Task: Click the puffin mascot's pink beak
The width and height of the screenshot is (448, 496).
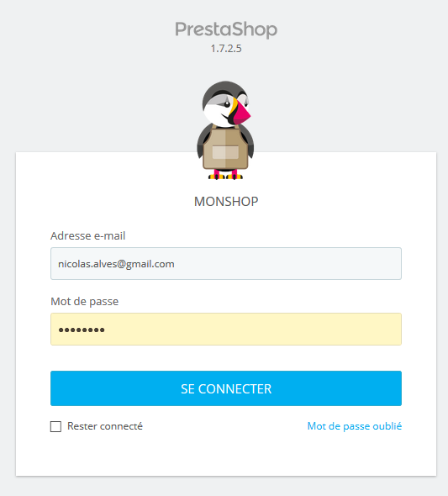Action: click(x=242, y=114)
